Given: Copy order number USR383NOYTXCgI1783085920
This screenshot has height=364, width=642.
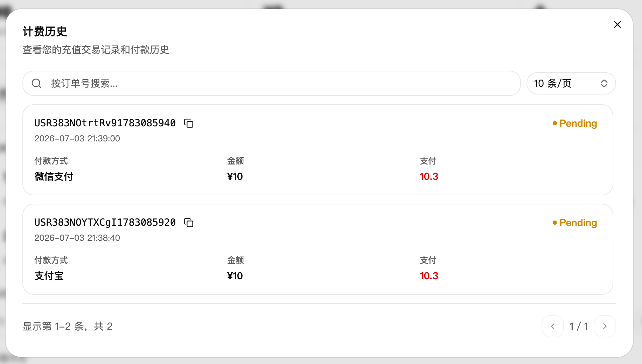Looking at the screenshot, I should [x=189, y=223].
